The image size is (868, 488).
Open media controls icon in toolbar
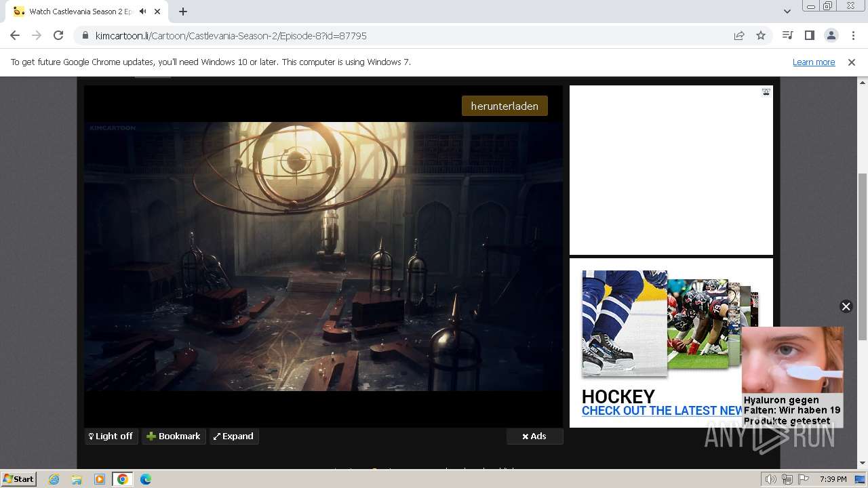787,35
